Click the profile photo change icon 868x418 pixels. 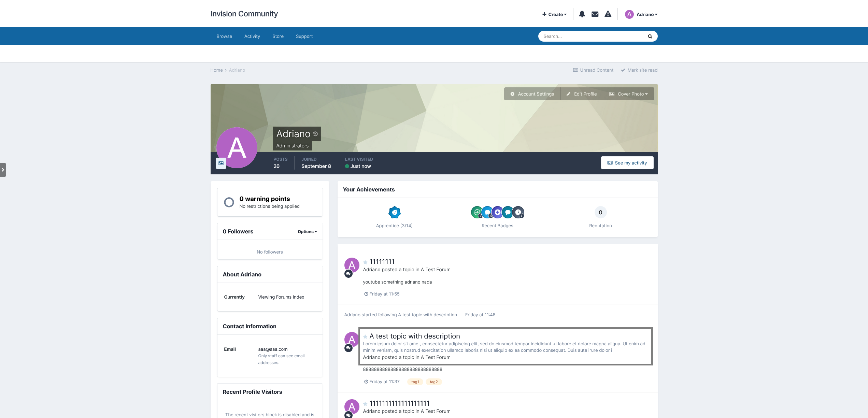pyautogui.click(x=221, y=163)
